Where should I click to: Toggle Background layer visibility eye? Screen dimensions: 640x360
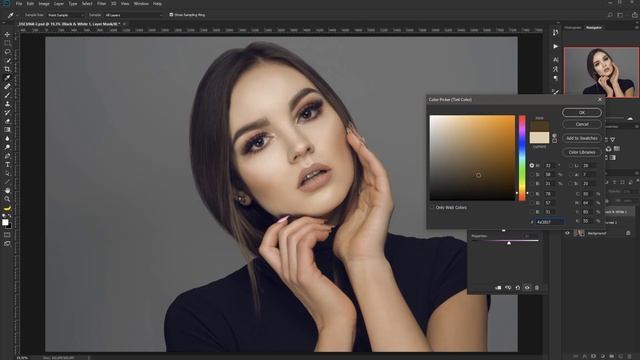pos(567,233)
